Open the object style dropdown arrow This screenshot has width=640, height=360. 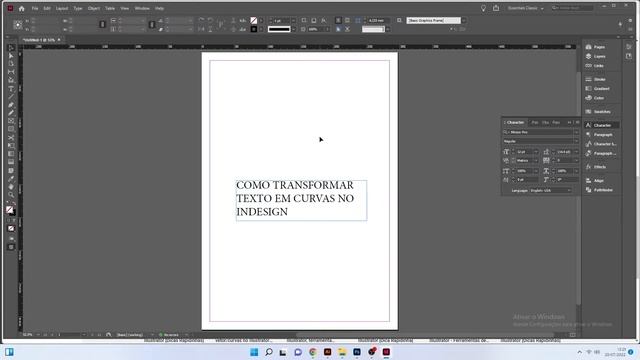click(464, 20)
